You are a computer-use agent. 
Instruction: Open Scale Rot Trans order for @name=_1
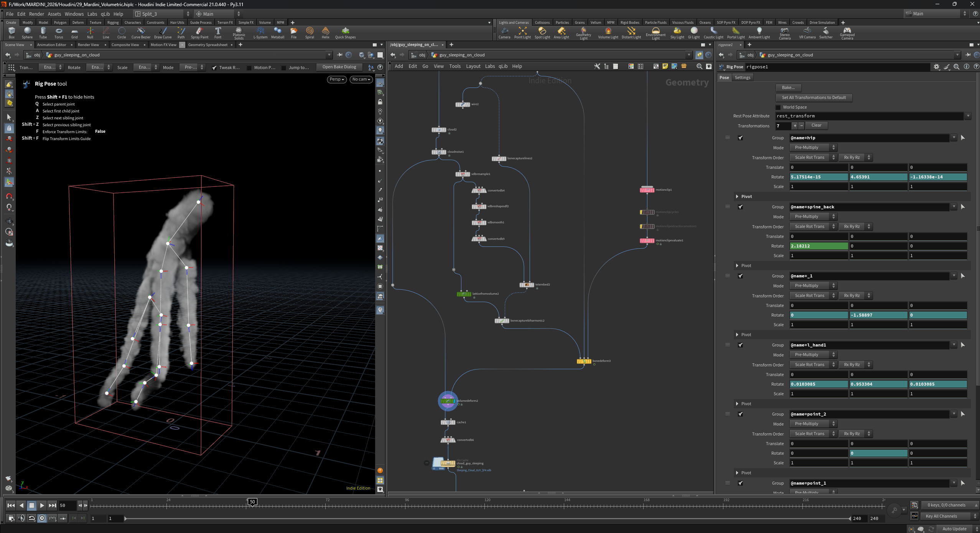(813, 296)
